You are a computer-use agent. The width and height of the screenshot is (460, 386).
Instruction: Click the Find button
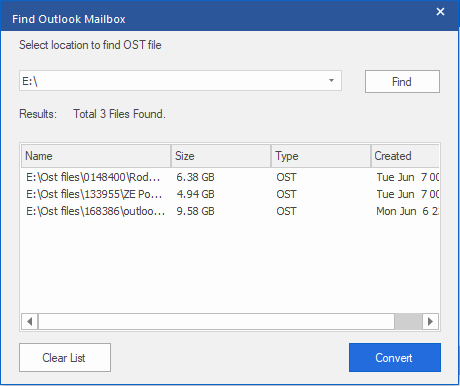coord(402,81)
